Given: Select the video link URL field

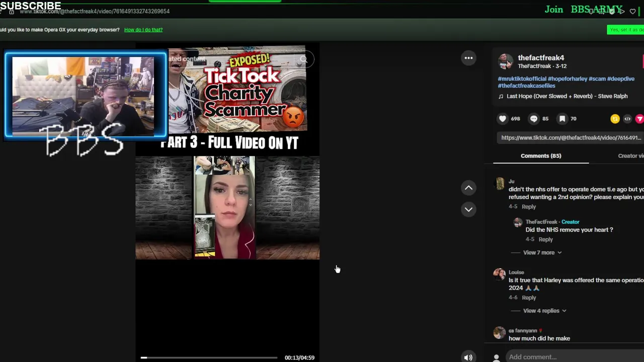Looking at the screenshot, I should (571, 138).
